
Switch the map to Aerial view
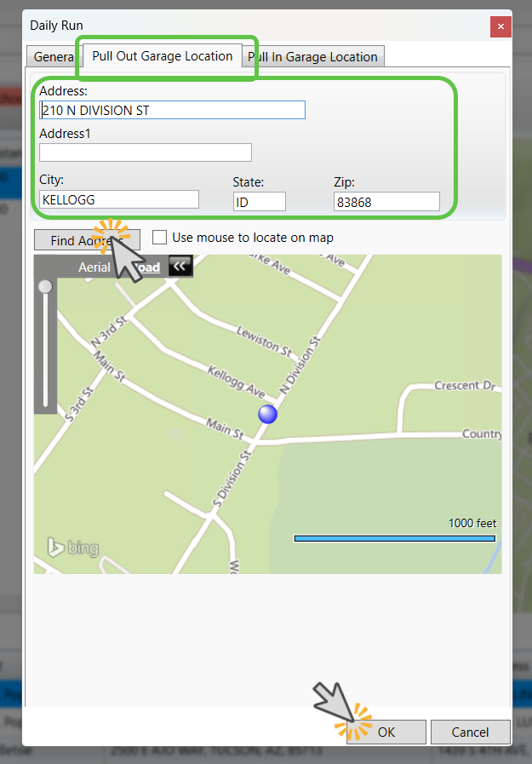(x=94, y=267)
